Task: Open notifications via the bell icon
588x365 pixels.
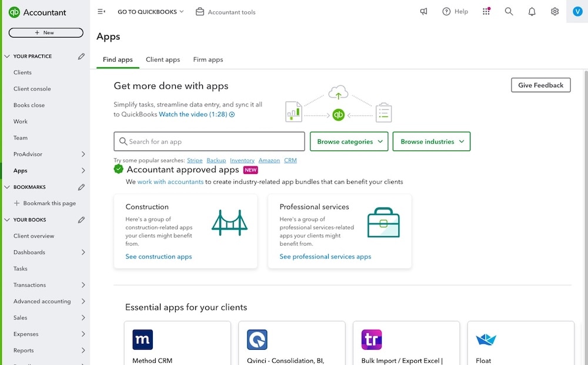Action: [x=531, y=11]
